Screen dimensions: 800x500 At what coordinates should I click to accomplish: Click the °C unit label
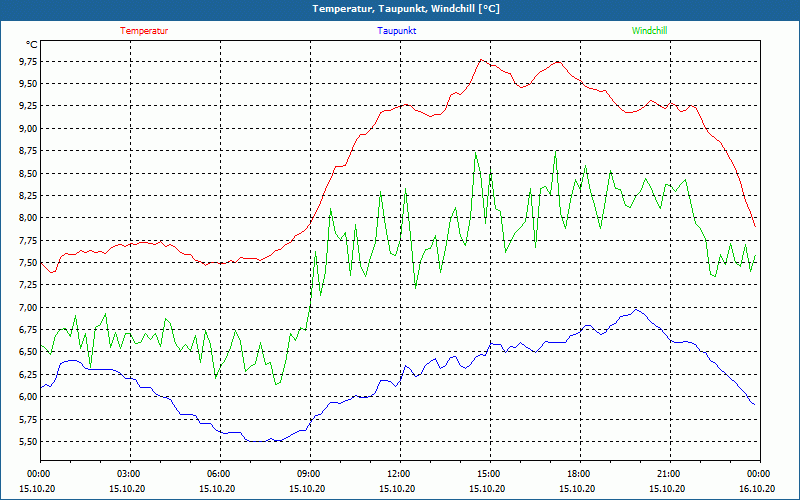click(x=32, y=45)
